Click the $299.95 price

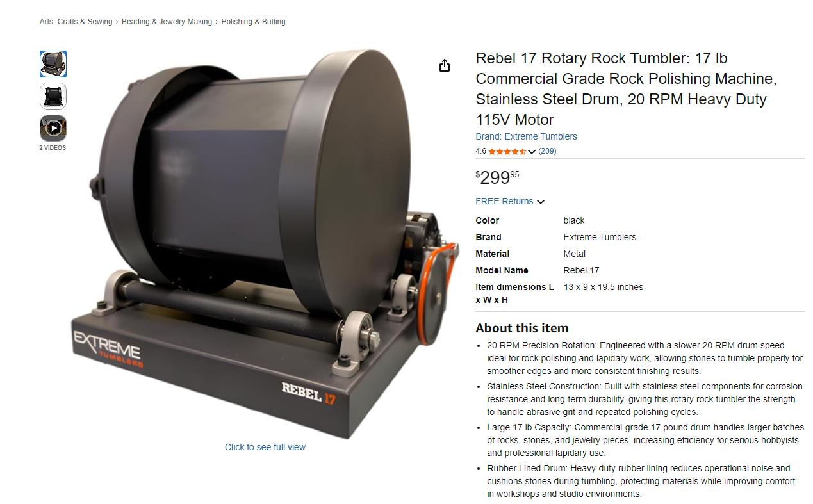[498, 177]
